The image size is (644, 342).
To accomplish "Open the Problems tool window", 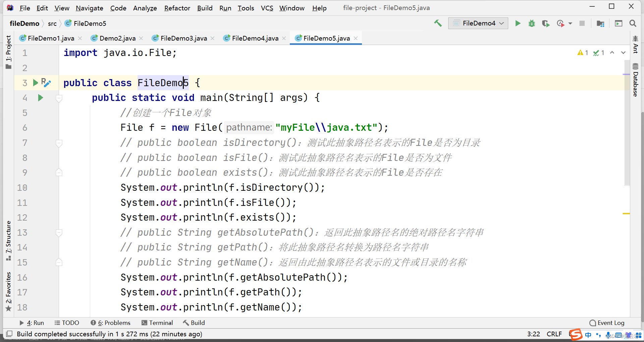I will 110,323.
